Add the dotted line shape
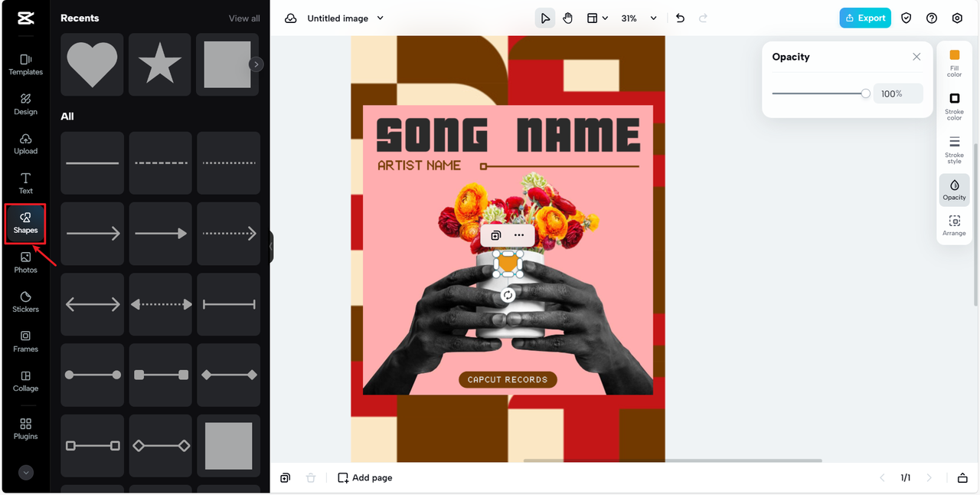The width and height of the screenshot is (980, 495). [x=228, y=162]
